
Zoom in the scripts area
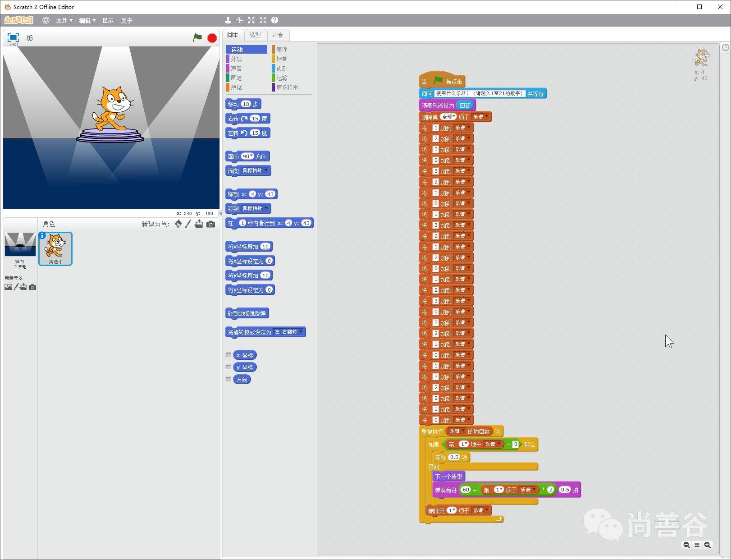708,545
